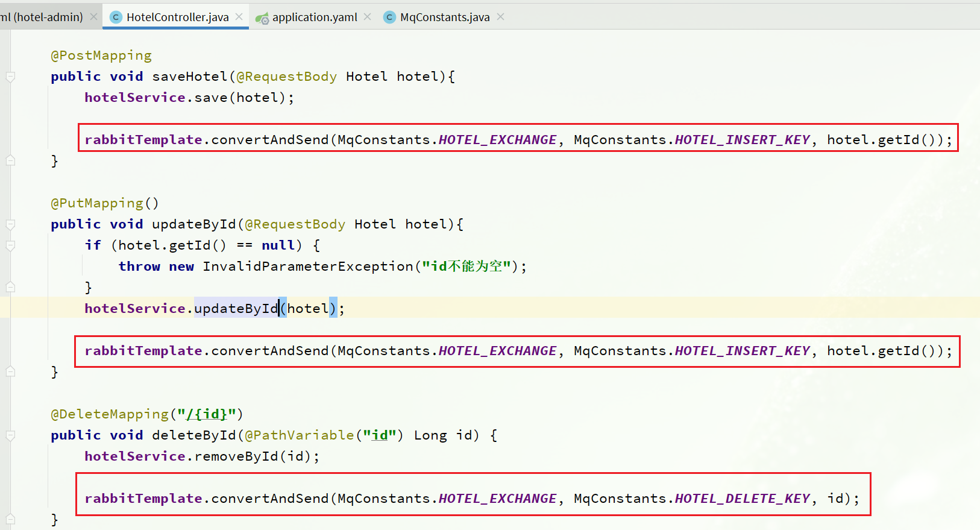Click the "/{id}" path string link
980x530 pixels.
tap(206, 414)
